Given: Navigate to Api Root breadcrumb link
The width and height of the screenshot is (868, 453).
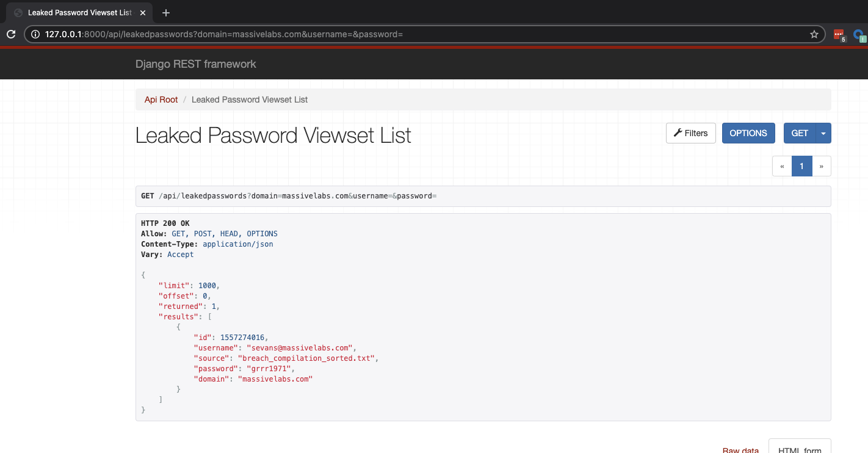Looking at the screenshot, I should coord(161,100).
